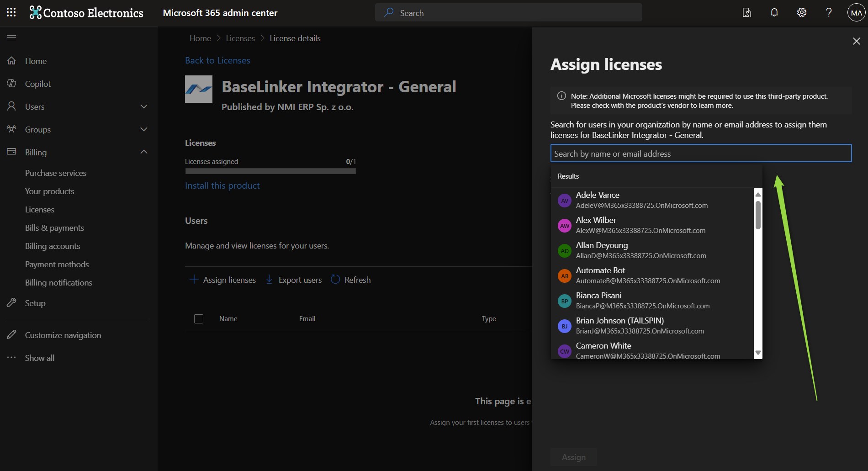The width and height of the screenshot is (868, 471).
Task: Click the Groups people icon in sidebar
Action: [x=11, y=129]
